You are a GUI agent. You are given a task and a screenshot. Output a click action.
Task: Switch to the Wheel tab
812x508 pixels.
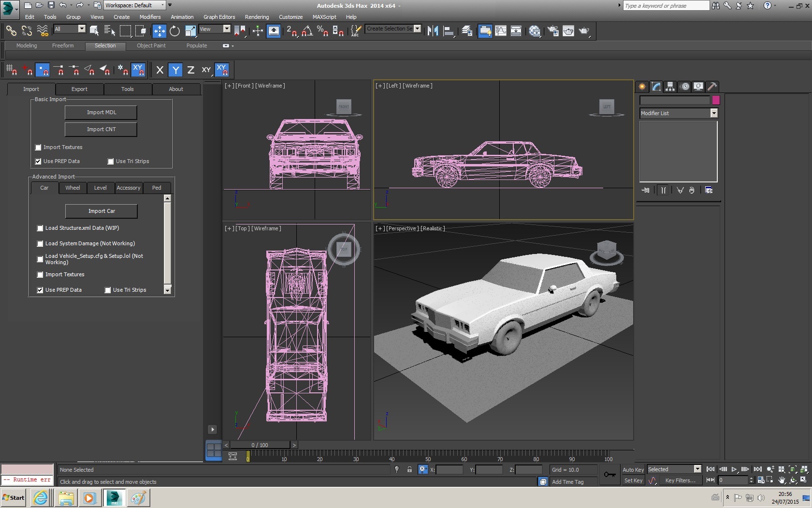72,188
